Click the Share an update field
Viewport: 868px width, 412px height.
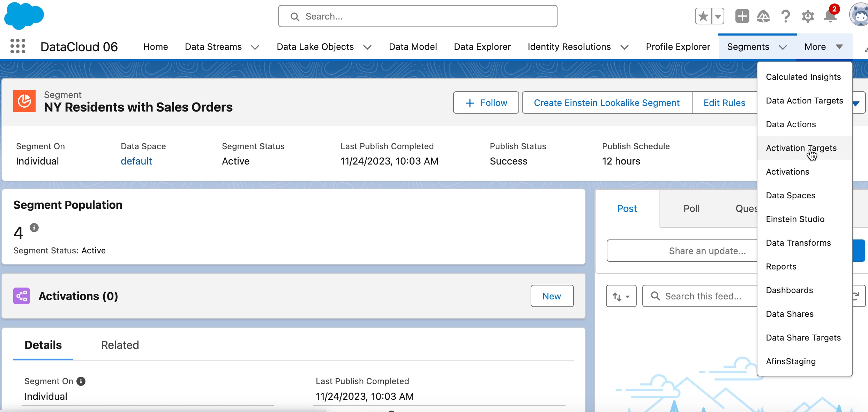[x=682, y=251]
